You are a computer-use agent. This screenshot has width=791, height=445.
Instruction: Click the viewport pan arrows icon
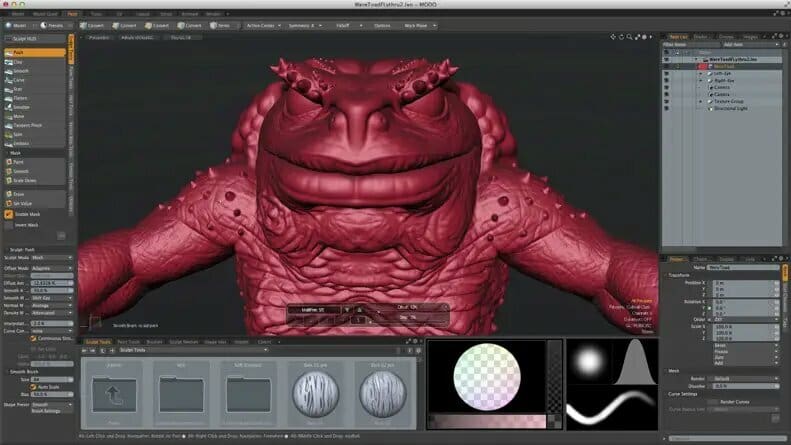coord(613,37)
